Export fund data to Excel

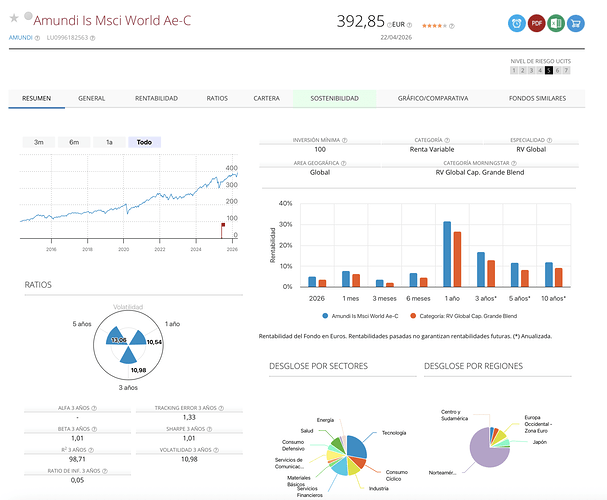556,24
